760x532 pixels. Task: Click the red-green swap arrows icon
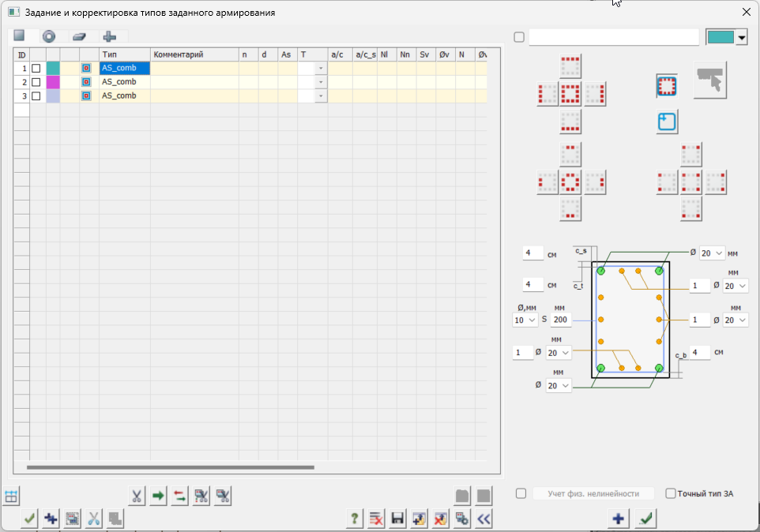pyautogui.click(x=179, y=496)
